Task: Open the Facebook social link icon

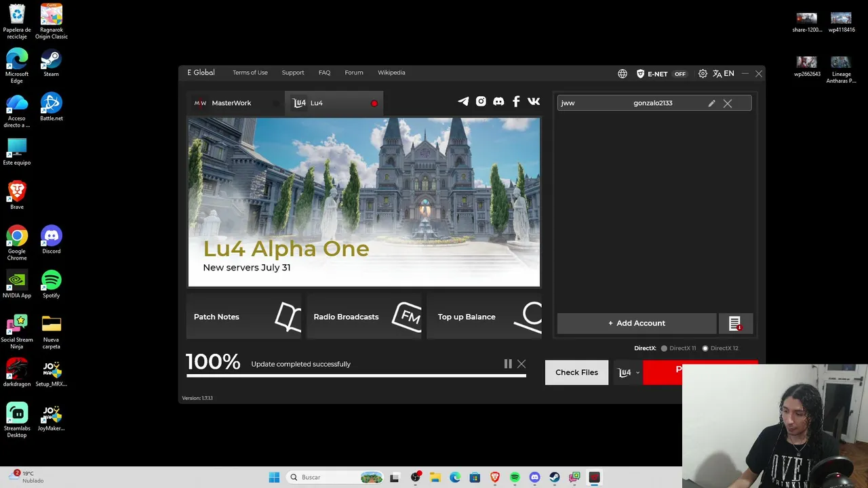Action: pos(516,102)
